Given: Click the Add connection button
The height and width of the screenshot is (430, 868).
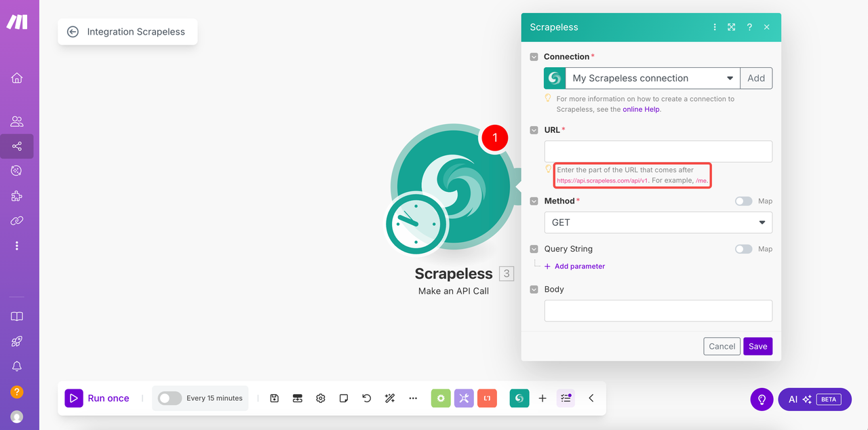Looking at the screenshot, I should tap(756, 78).
